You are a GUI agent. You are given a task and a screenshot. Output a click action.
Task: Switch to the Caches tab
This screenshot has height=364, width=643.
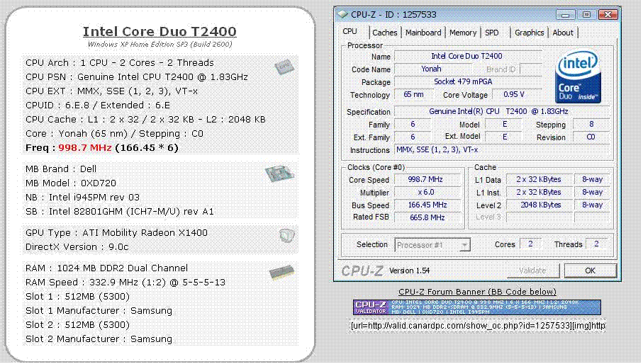coord(385,33)
